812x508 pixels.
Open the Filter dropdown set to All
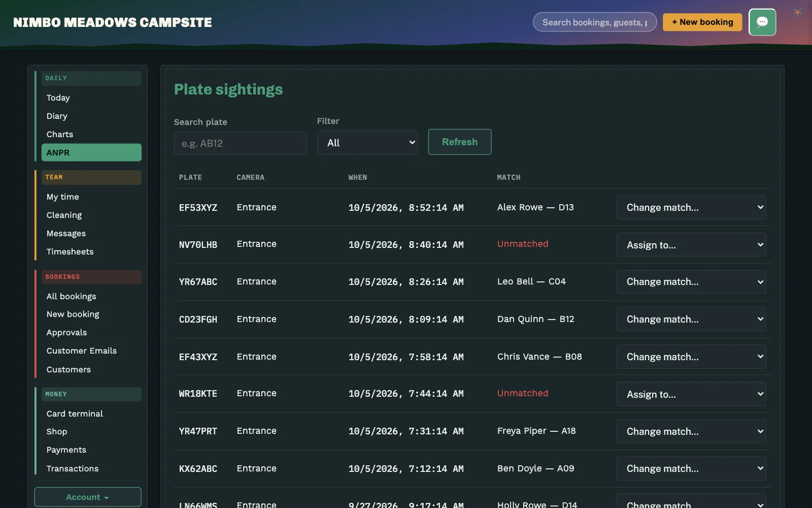(x=367, y=143)
